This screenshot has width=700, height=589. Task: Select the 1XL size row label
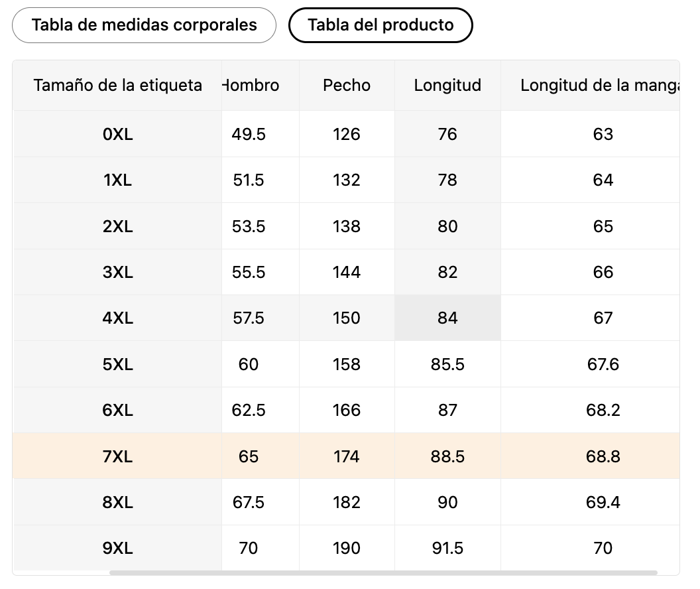click(118, 180)
